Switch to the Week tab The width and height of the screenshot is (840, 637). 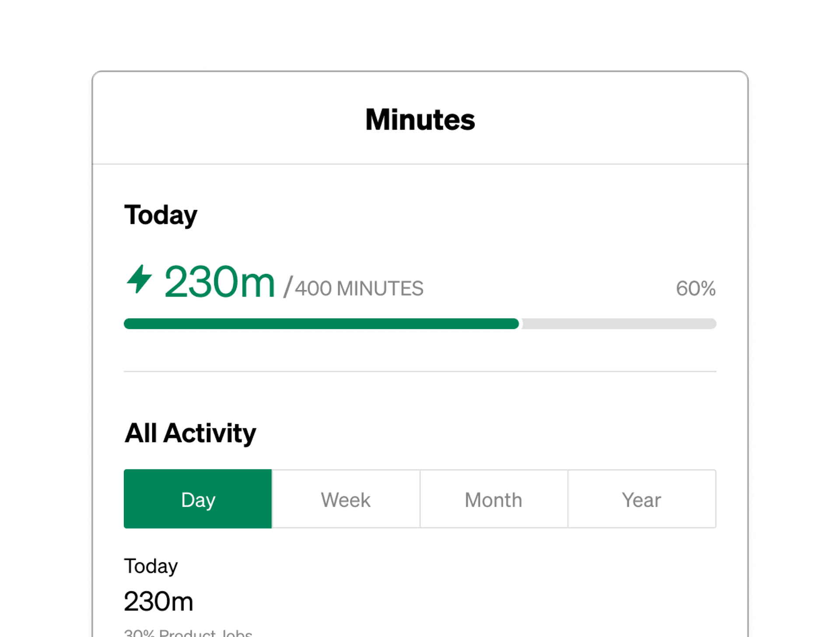[x=346, y=499]
